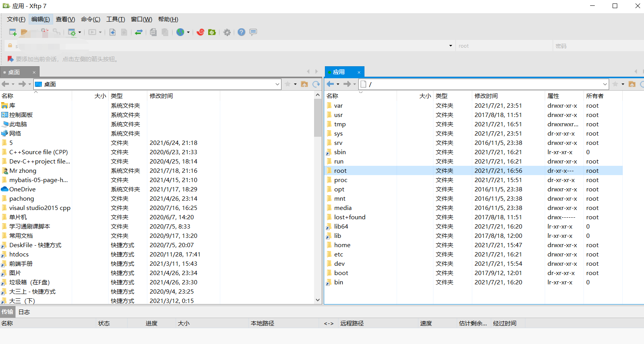
Task: Open the 帮助(H) menu
Action: 168,19
